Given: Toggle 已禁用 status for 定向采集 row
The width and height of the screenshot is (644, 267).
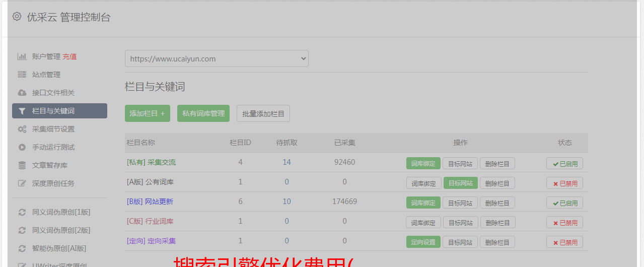Looking at the screenshot, I should [x=564, y=242].
